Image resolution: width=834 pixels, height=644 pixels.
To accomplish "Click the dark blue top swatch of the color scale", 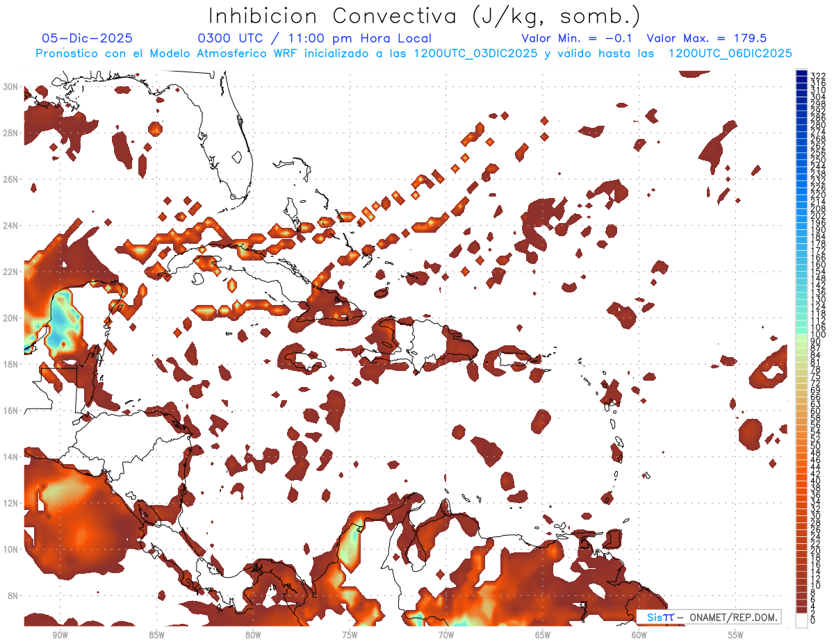I will coord(802,73).
